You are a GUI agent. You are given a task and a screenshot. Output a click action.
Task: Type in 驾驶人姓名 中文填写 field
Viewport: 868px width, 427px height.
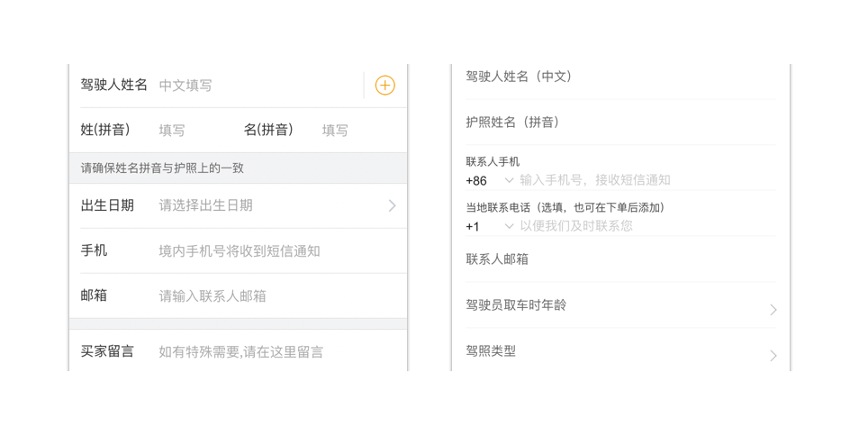tap(252, 86)
